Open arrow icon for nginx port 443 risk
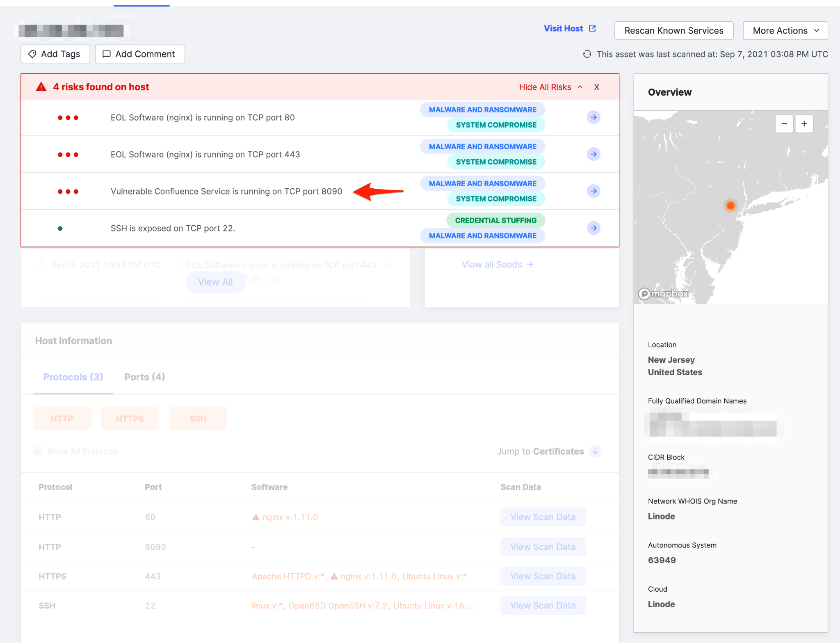This screenshot has width=840, height=643. [x=593, y=154]
